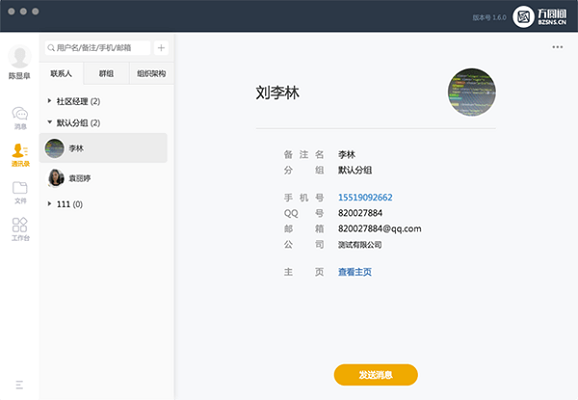The height and width of the screenshot is (400, 578).
Task: Click the email 820027884@qq.com
Action: pos(380,229)
